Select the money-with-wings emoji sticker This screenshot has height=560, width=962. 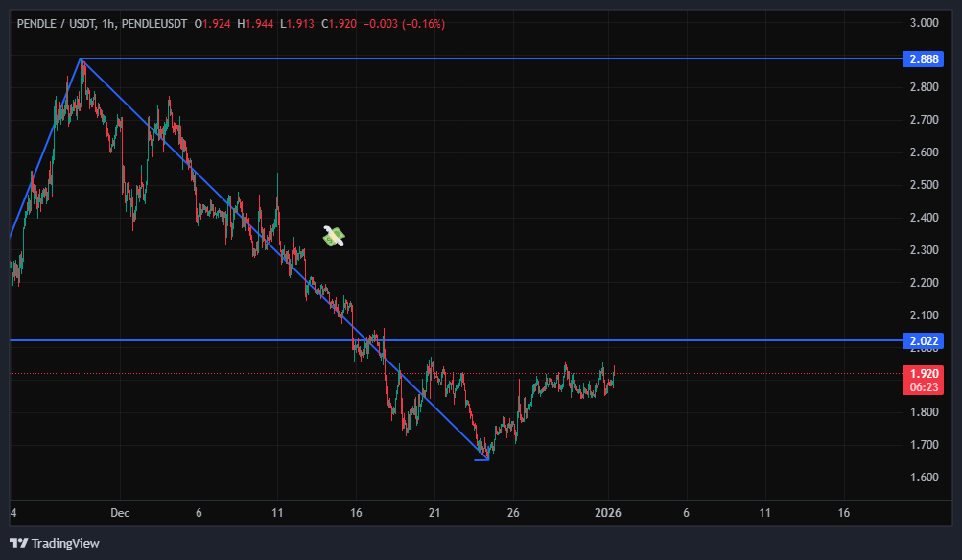[333, 236]
